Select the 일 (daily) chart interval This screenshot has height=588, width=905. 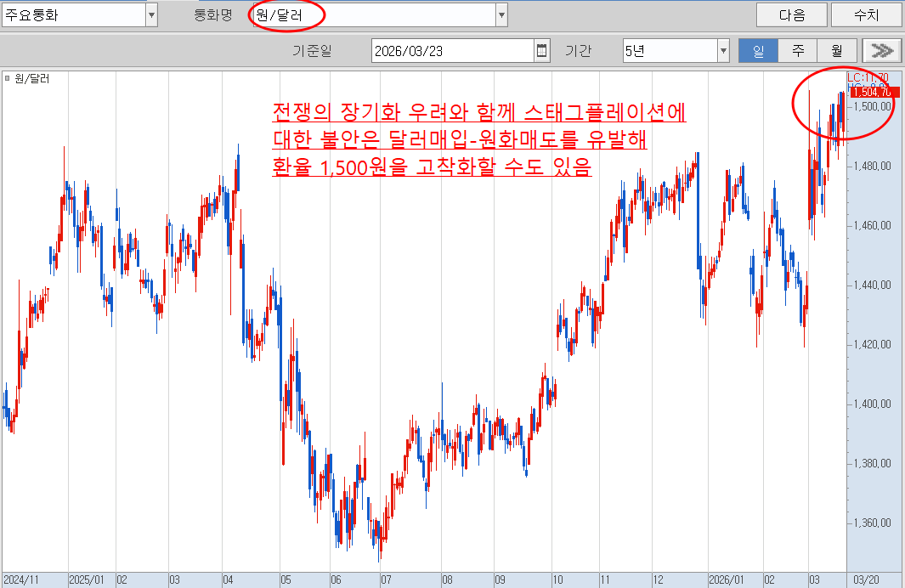(758, 50)
